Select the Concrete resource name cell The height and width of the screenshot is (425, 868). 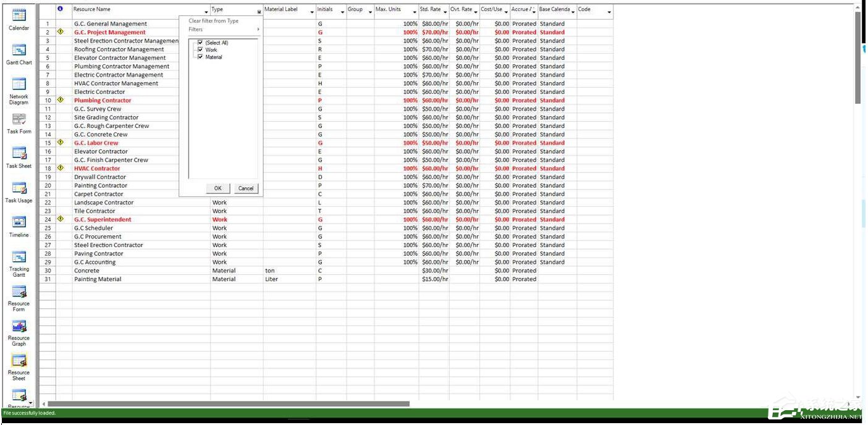pos(141,271)
